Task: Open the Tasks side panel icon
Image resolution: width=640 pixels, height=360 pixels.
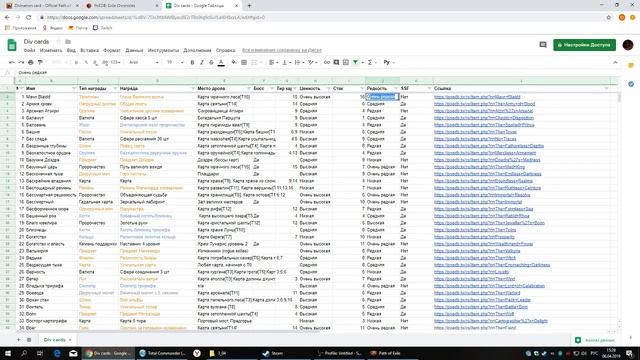Action: [631, 84]
